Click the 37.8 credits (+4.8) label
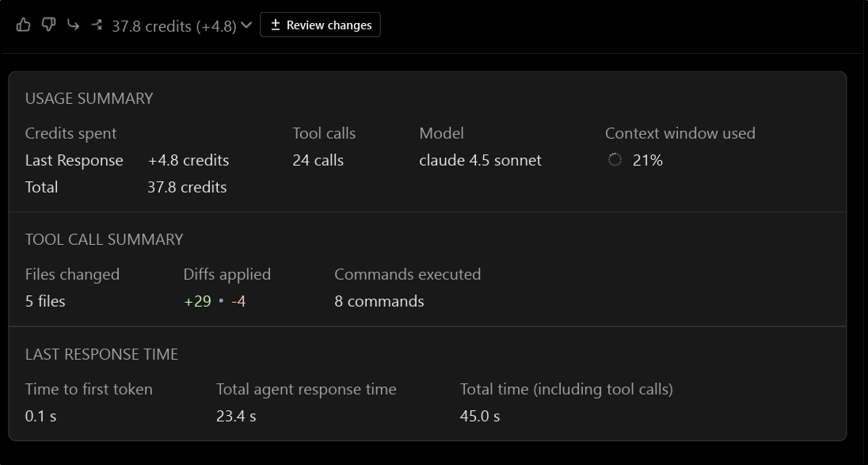This screenshot has width=868, height=465. [x=173, y=25]
